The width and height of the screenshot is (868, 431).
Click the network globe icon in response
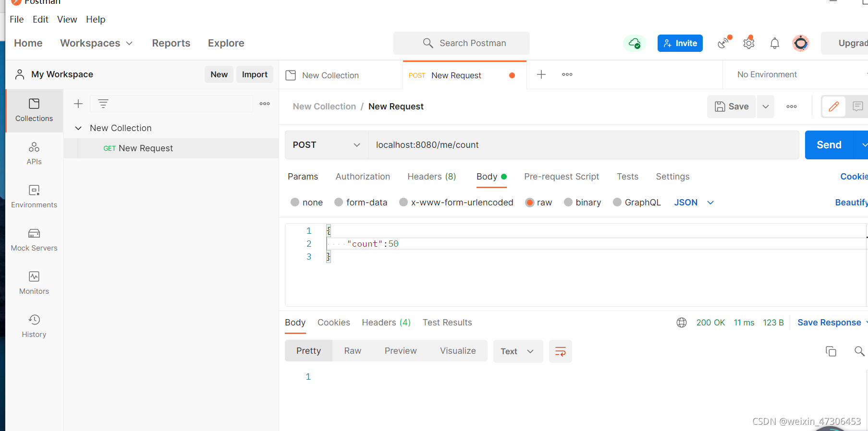coord(682,323)
